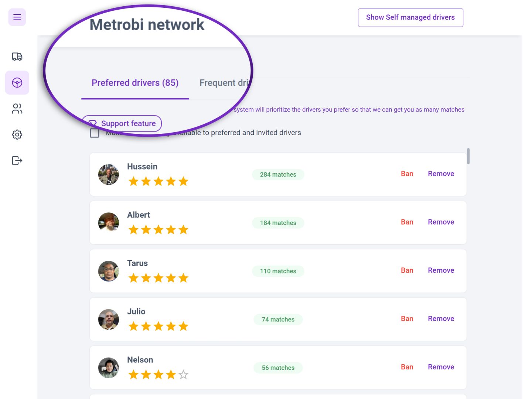532x399 pixels.
Task: Remove driver Julio
Action: click(x=441, y=318)
